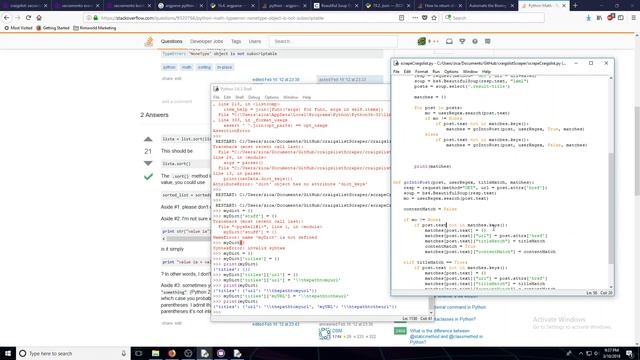
Task: Open the Format menu in scrapeCraigslist editor
Action: coord(421,71)
